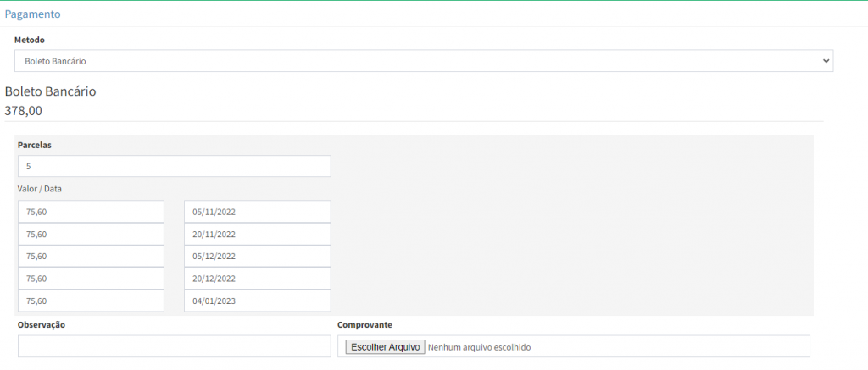Image resolution: width=868 pixels, height=370 pixels.
Task: Edit the 05/12/2022 due date field
Action: point(257,256)
